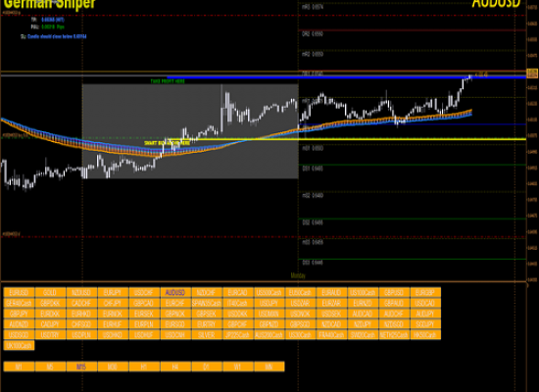Select the NZDUSD symbol button
Screen dimensions: 539x392
81,293
